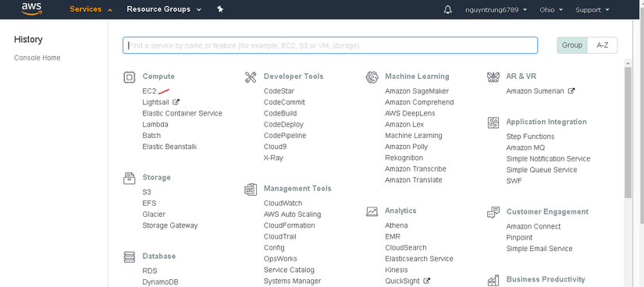Viewport: 644px width, 287px height.
Task: Click the Compute category chip icon
Action: pos(130,77)
